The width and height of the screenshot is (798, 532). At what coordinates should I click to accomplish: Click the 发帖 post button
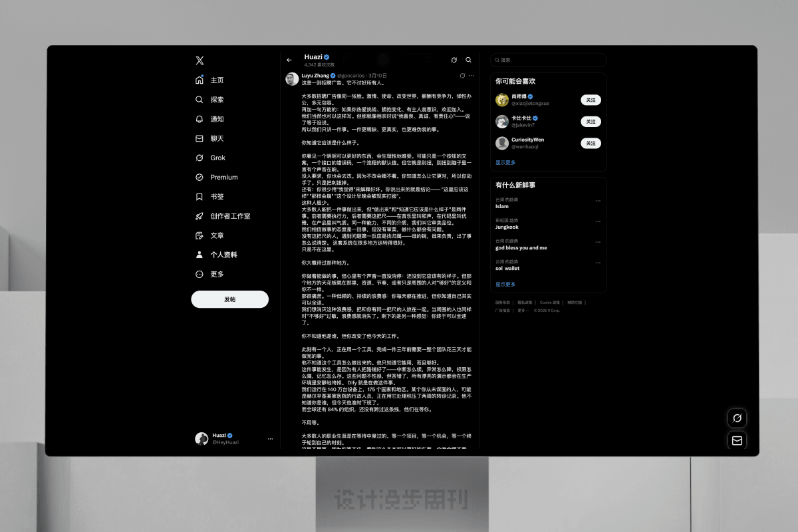coord(229,299)
